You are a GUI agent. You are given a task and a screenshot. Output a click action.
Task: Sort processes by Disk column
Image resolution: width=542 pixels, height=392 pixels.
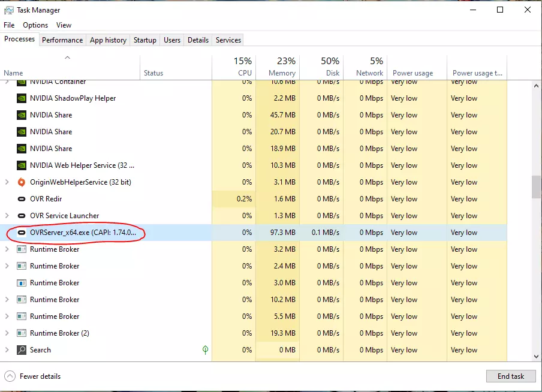[321, 67]
